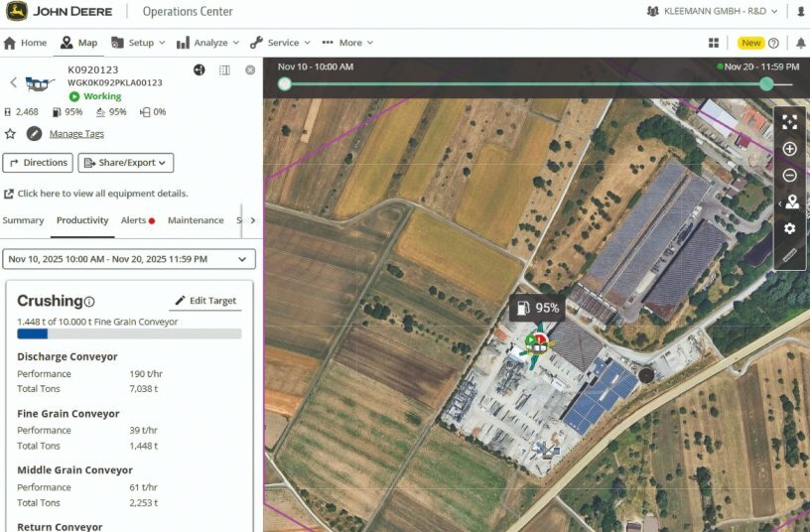The width and height of the screenshot is (810, 532).
Task: Click here to view all equipment details
Action: (x=96, y=194)
